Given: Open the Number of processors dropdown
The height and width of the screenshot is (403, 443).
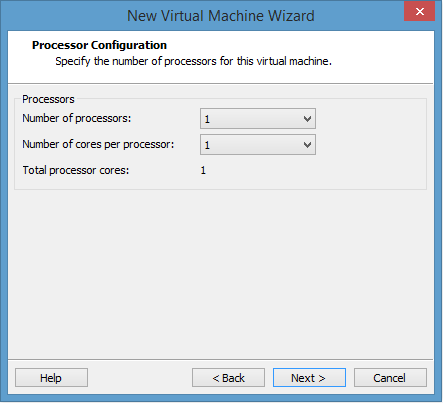Looking at the screenshot, I should point(258,118).
